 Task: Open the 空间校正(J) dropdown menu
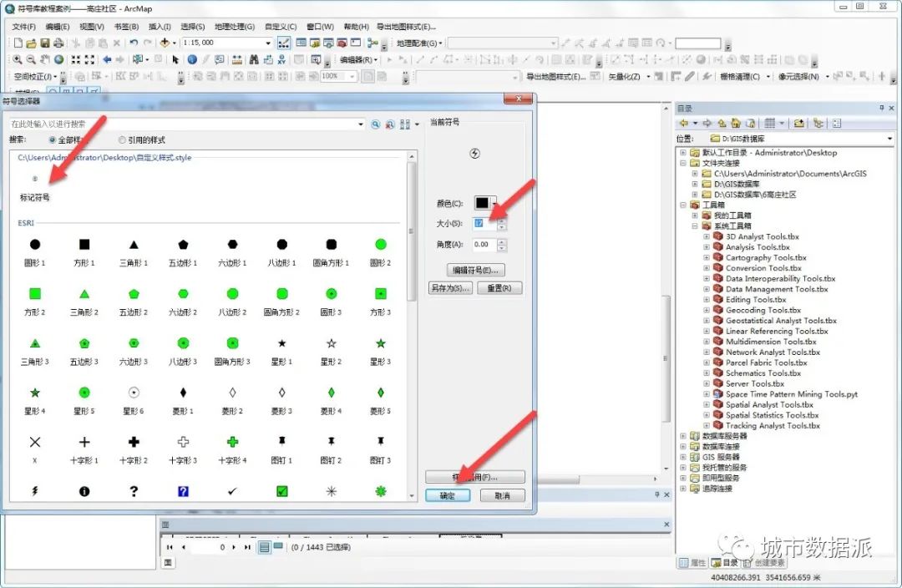point(36,76)
